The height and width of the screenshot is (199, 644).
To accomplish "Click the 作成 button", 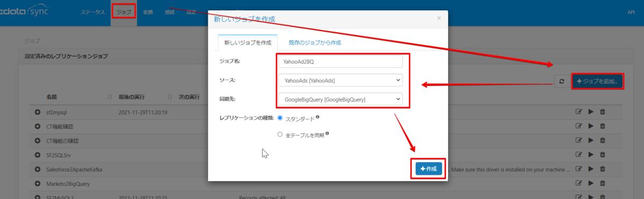I will 429,169.
